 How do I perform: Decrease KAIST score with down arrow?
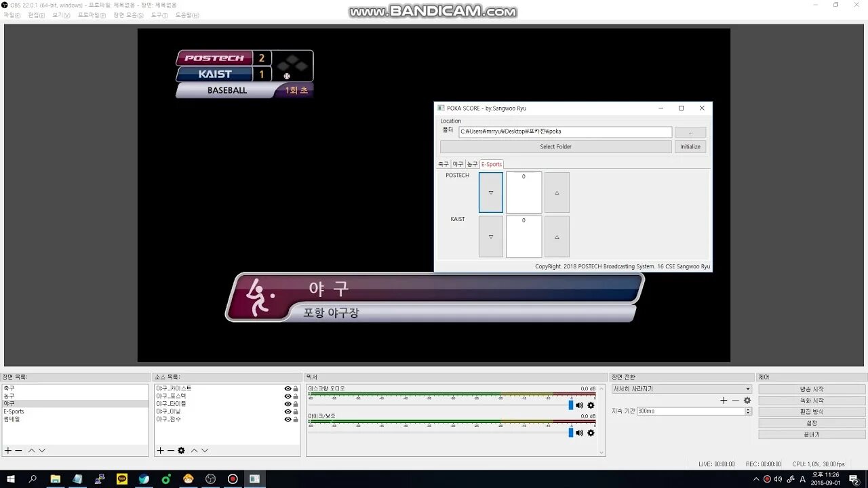[x=491, y=237]
